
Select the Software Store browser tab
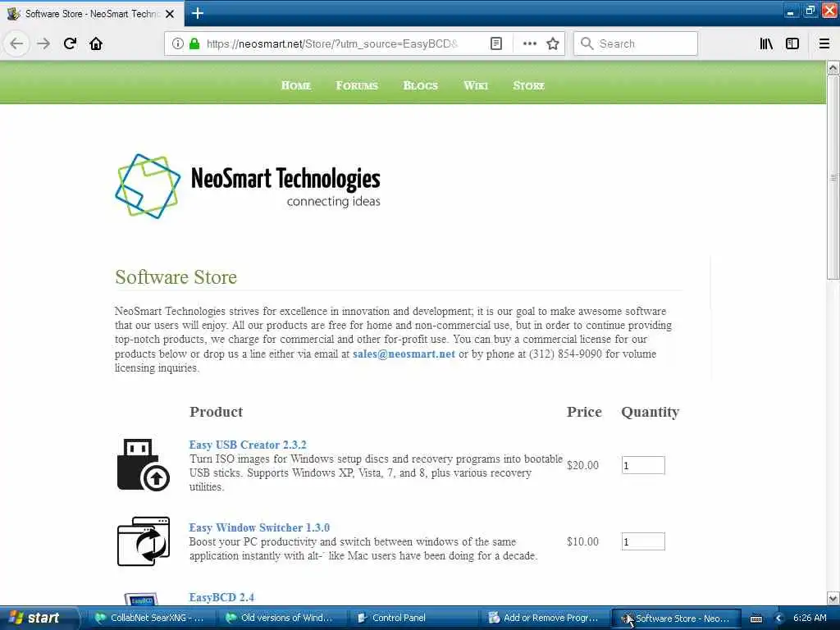(91, 14)
